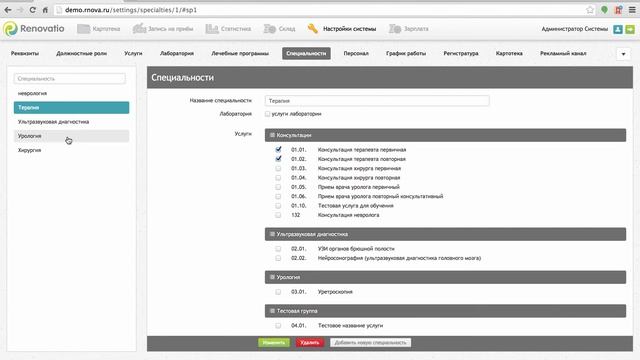This screenshot has width=640, height=360.
Task: Click the red Удалить button
Action: 310,343
